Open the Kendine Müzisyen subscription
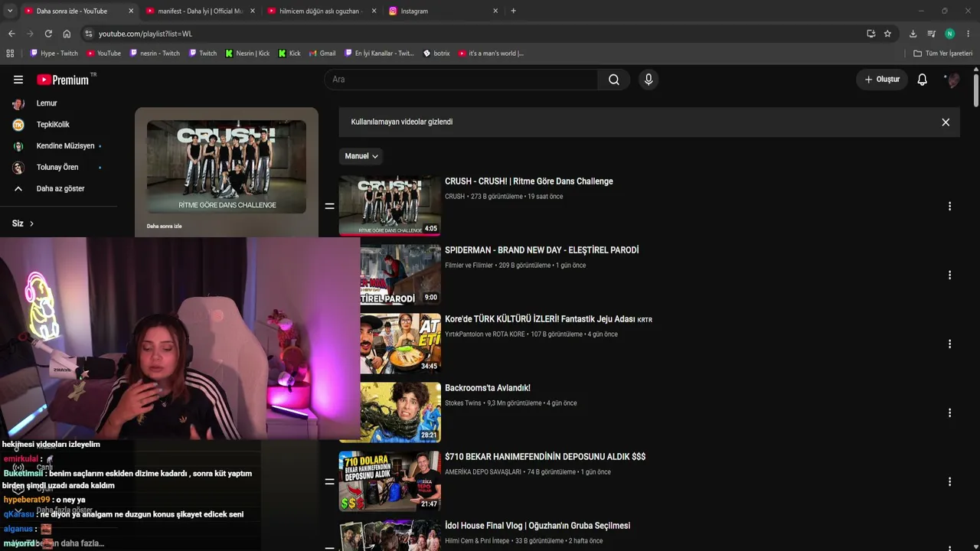 pyautogui.click(x=65, y=146)
